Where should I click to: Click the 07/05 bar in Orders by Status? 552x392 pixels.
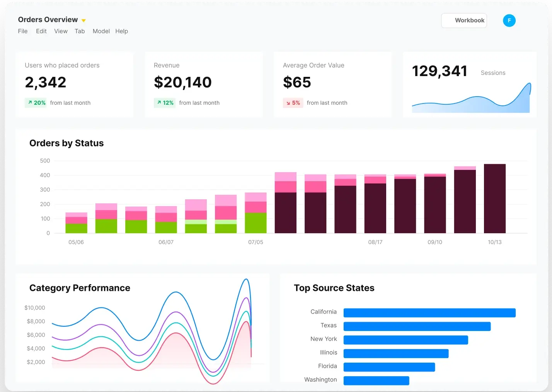click(x=256, y=213)
